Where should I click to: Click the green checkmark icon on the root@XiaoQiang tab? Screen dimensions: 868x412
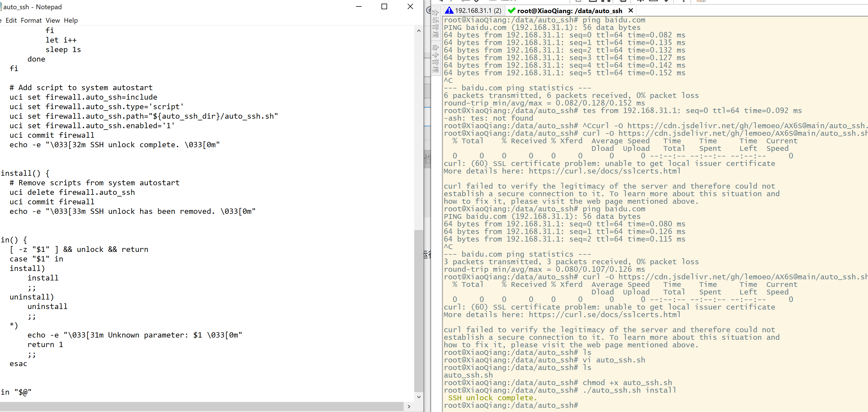511,10
